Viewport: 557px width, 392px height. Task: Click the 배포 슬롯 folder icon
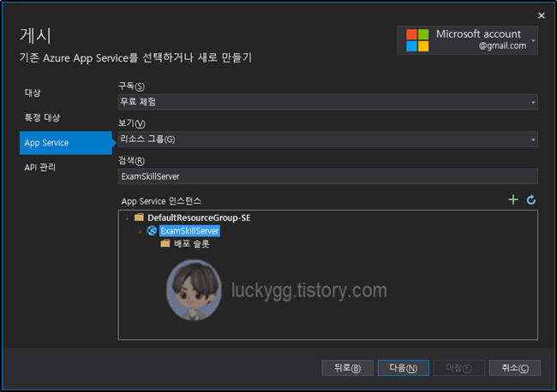165,243
